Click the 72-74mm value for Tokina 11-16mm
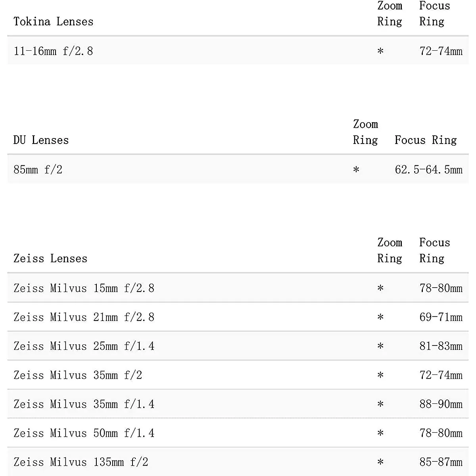476x476 pixels. [x=441, y=51]
